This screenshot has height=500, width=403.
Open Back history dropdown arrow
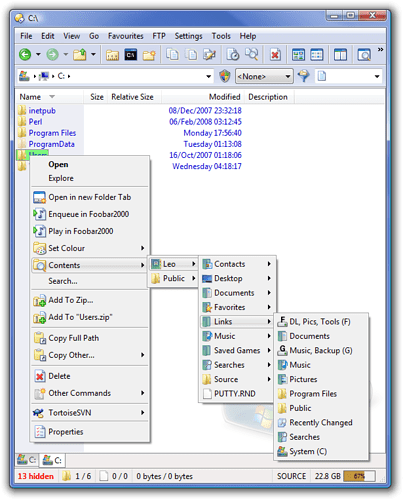click(38, 54)
